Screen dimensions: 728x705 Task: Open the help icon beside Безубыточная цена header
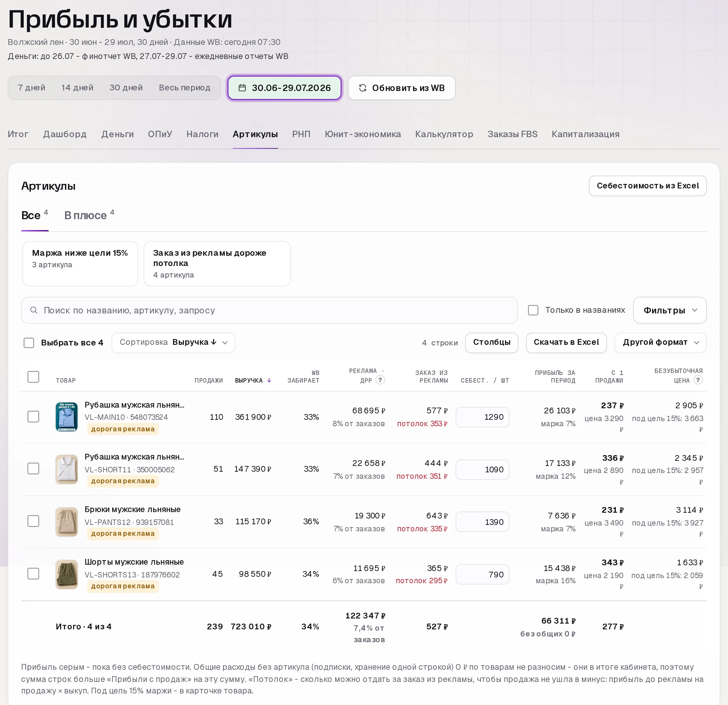tap(698, 380)
